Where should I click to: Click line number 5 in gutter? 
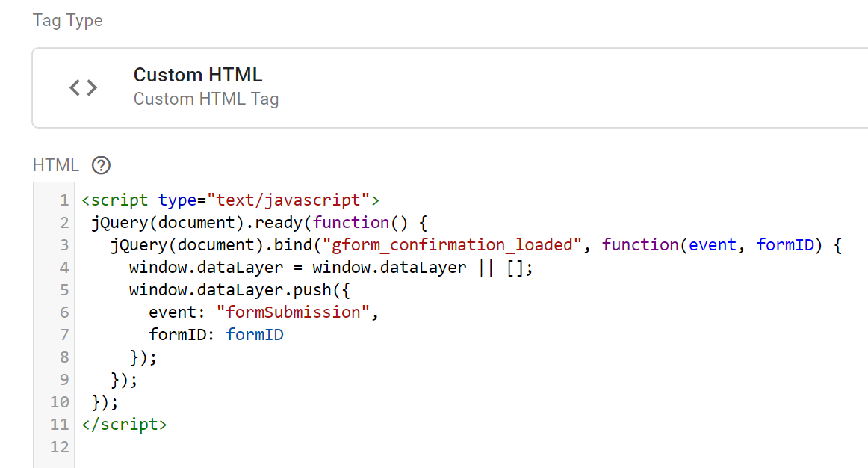pos(63,290)
